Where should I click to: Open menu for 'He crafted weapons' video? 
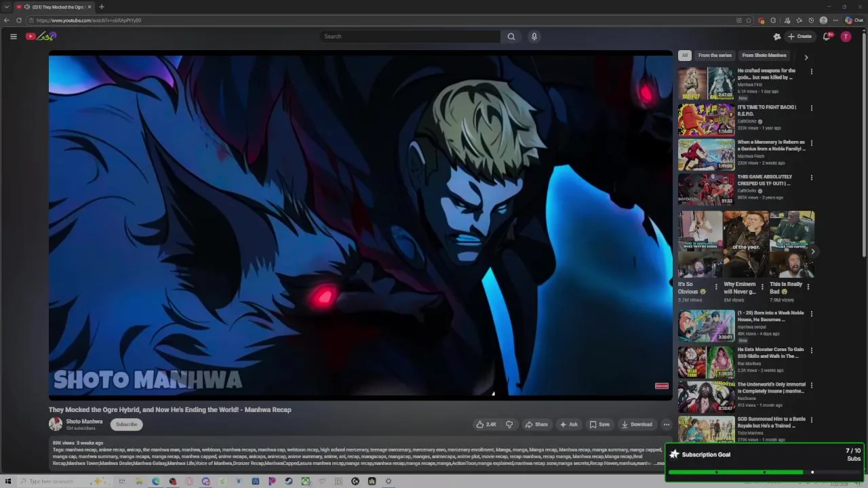click(x=811, y=71)
